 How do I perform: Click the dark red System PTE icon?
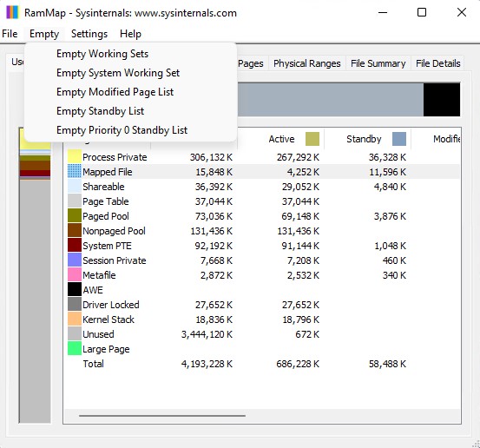75,246
